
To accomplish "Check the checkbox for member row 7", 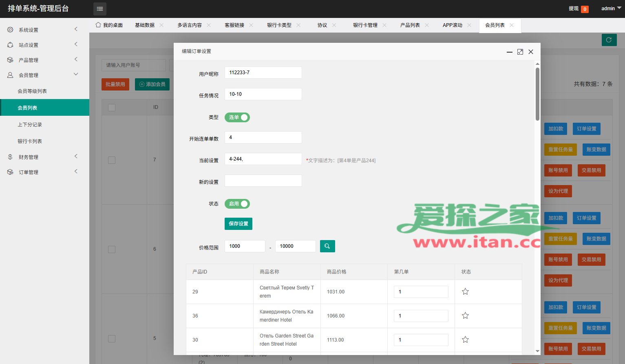I will pyautogui.click(x=112, y=160).
